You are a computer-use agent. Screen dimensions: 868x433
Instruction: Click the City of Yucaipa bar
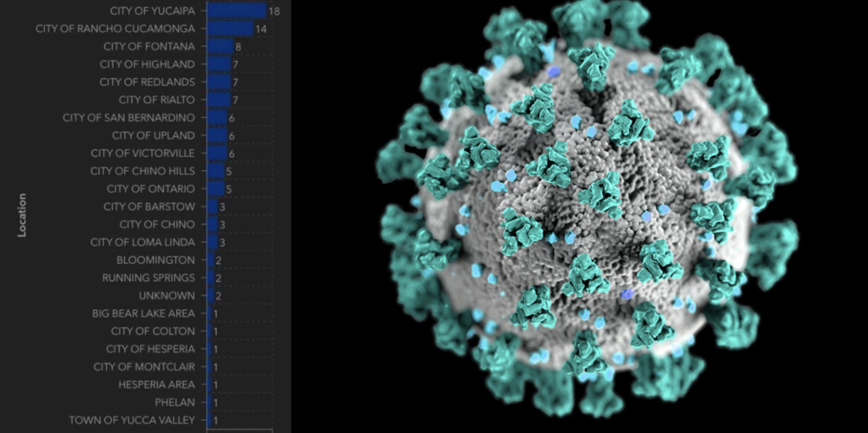coord(236,10)
